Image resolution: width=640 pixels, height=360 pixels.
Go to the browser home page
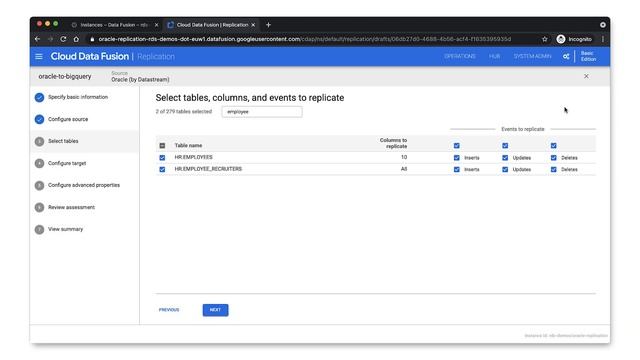(x=76, y=39)
